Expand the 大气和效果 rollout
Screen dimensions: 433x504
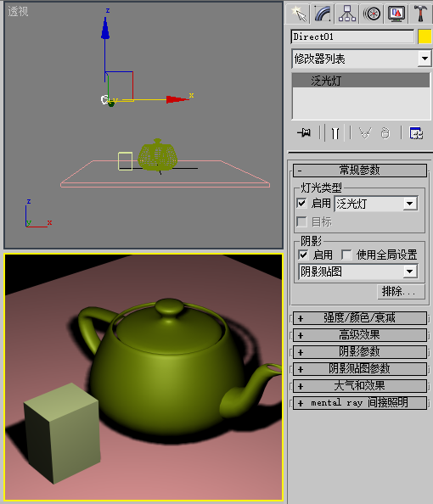tap(360, 386)
